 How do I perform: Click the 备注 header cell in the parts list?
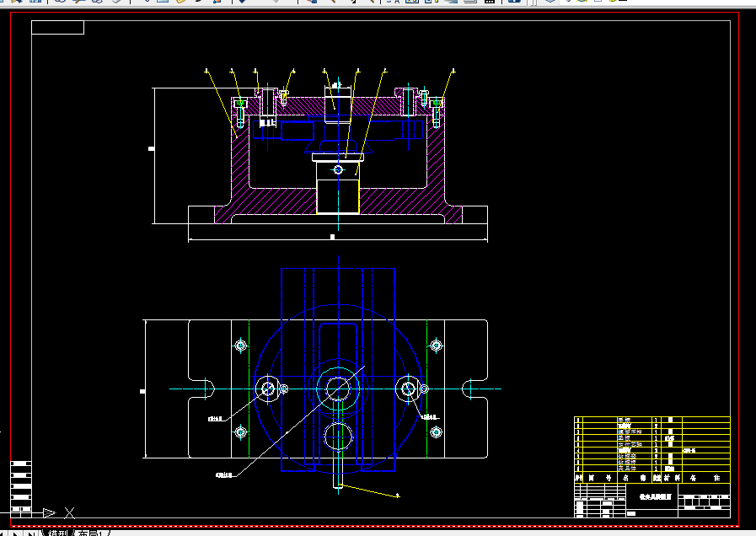pyautogui.click(x=705, y=478)
